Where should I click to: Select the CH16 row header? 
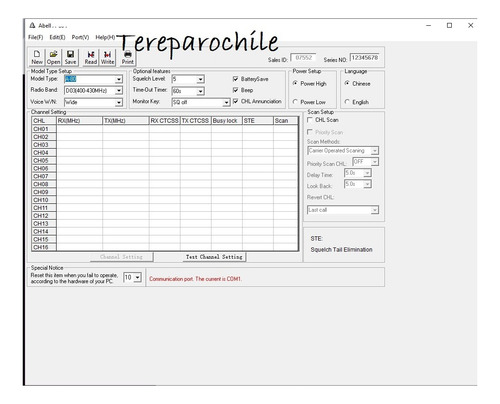44,247
